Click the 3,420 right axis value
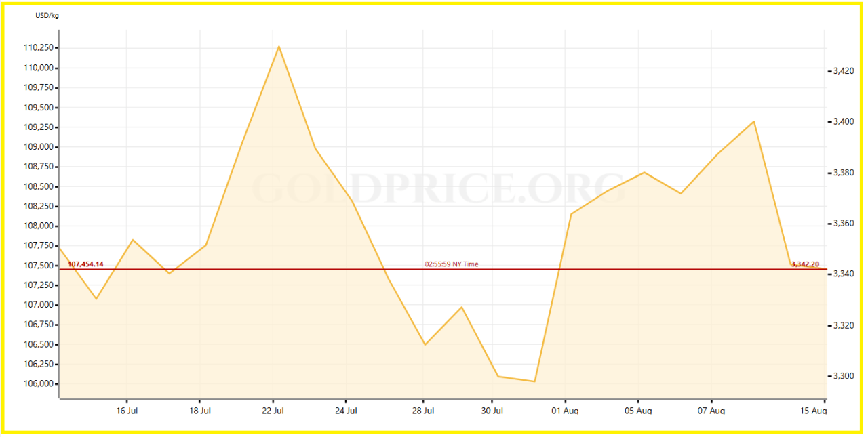Screen dimensions: 868x437 coord(844,71)
